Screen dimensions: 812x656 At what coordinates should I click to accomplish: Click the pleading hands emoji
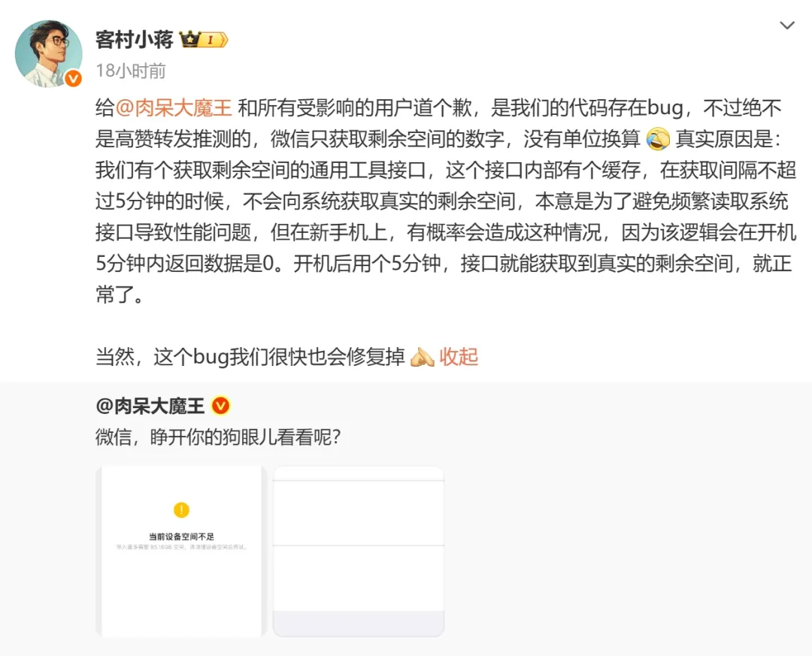(x=422, y=357)
